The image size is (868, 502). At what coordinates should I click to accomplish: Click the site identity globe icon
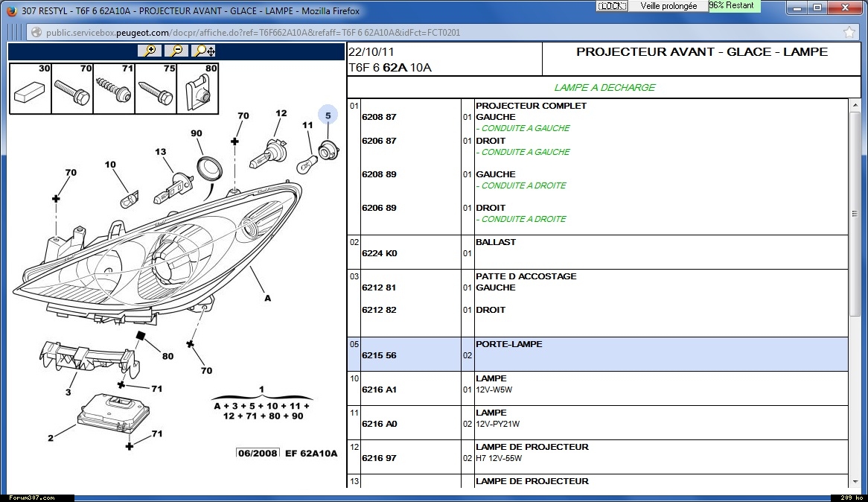(x=36, y=32)
